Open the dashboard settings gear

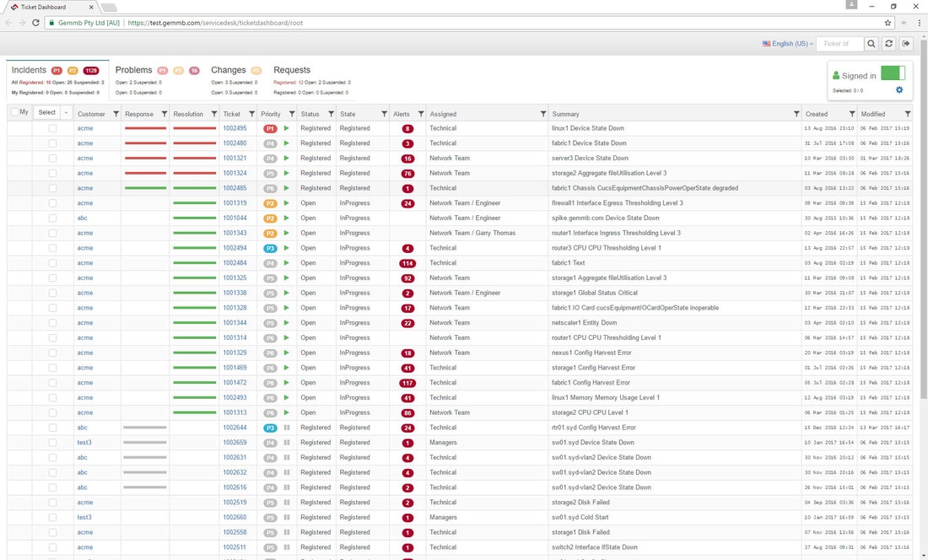coord(899,90)
